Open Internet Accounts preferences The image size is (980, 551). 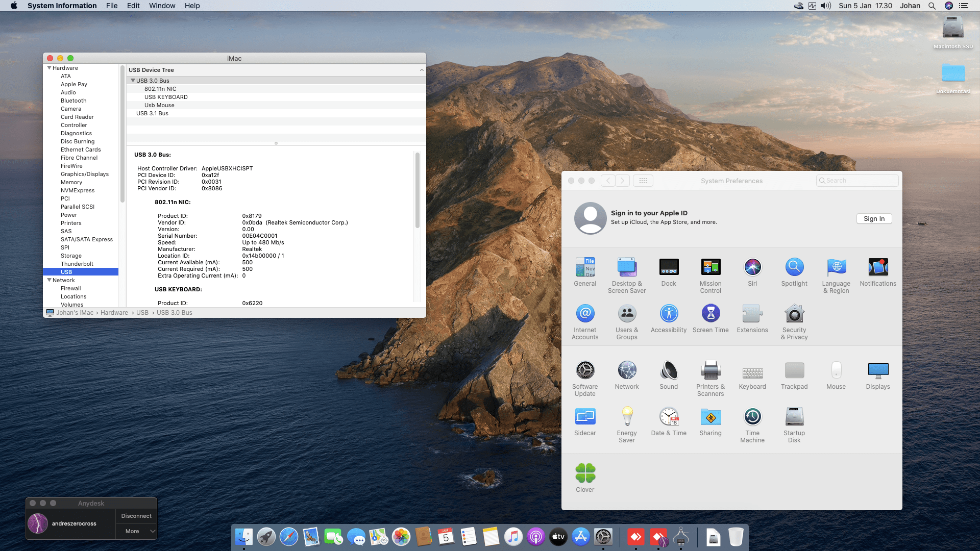585,322
